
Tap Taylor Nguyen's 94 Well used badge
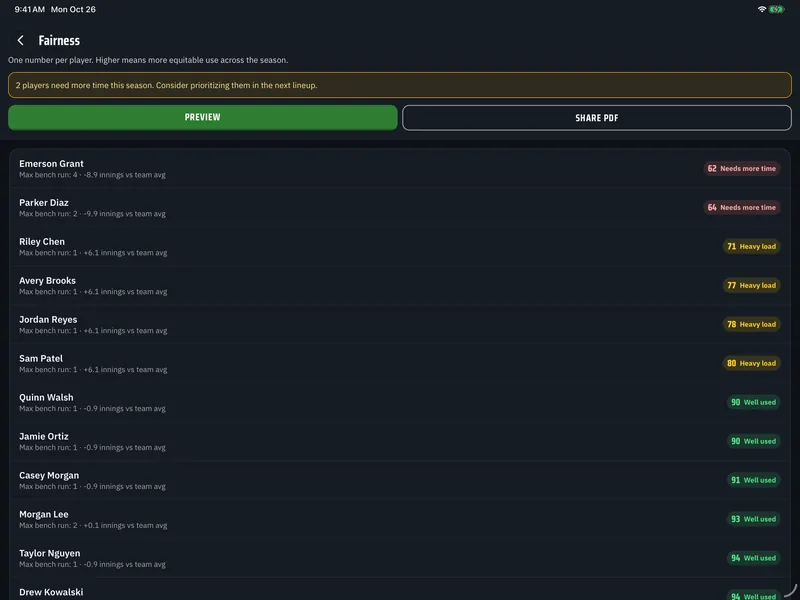click(753, 558)
